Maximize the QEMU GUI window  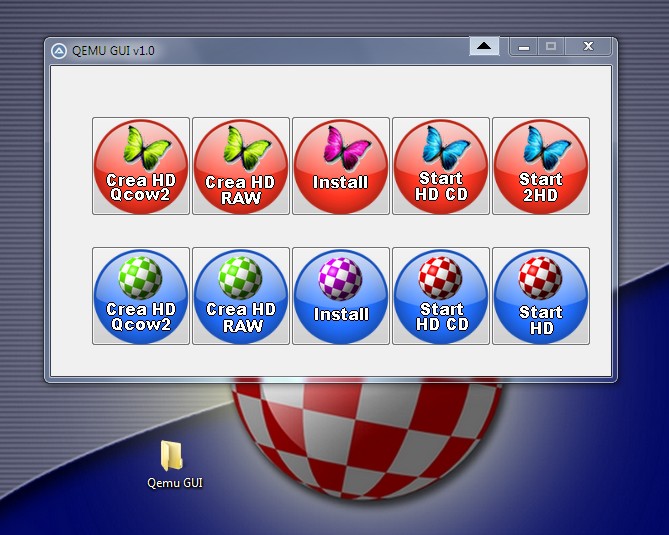551,47
